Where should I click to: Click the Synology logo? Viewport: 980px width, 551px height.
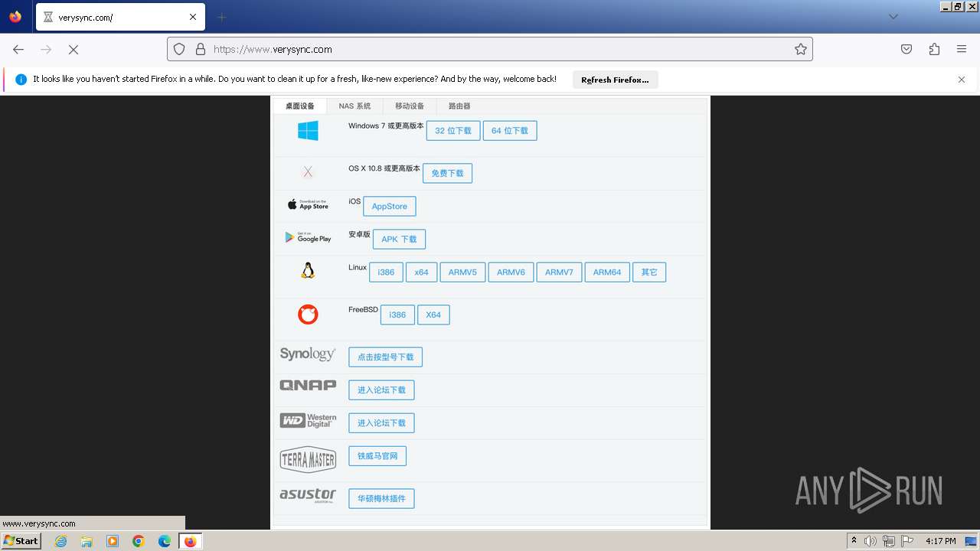click(308, 354)
